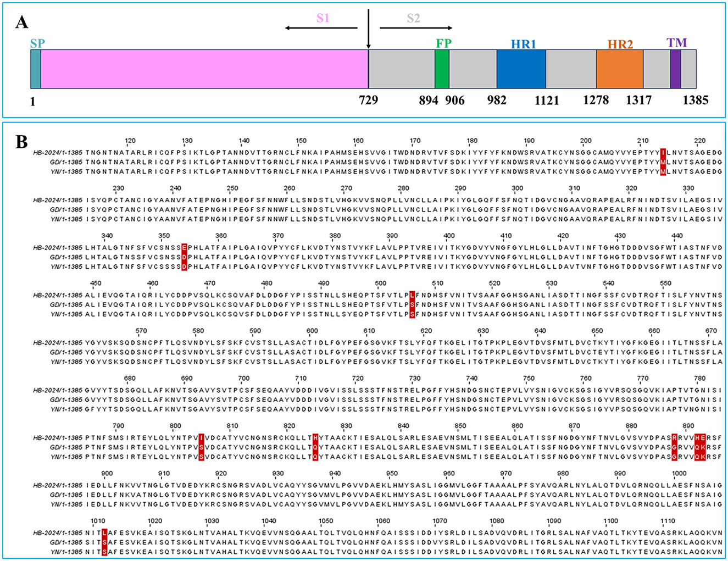Viewport: 728px width, 561px height.
Task: Select the green FP domain block
Action: [x=442, y=69]
